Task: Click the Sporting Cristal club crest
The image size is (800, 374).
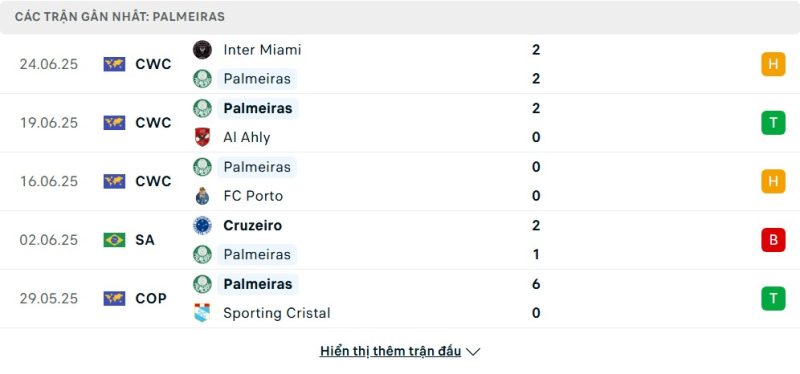Action: 203,313
